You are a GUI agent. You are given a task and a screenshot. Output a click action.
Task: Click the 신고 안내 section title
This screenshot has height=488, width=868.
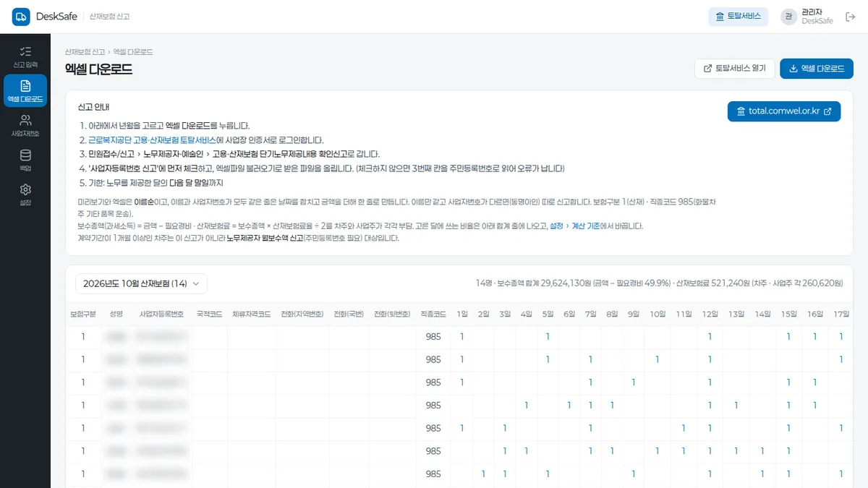(x=93, y=107)
